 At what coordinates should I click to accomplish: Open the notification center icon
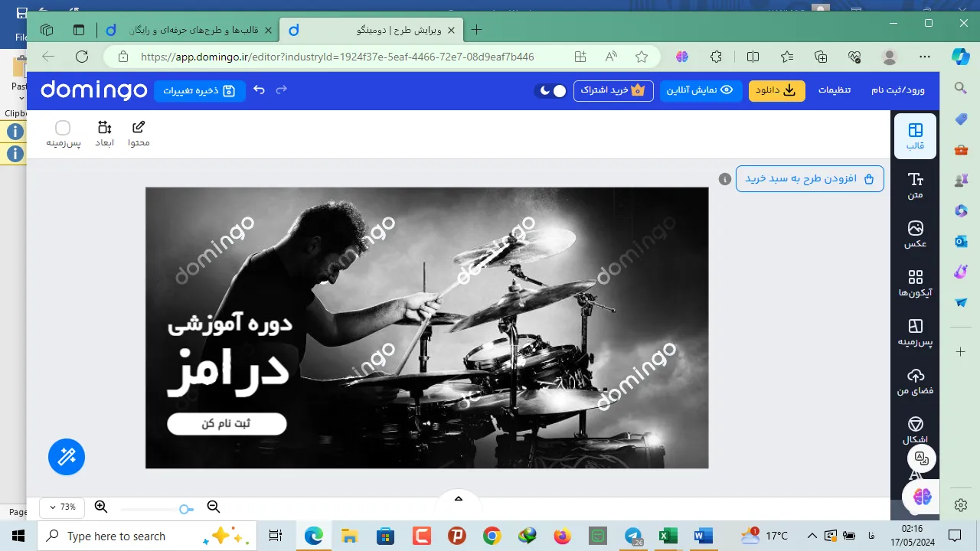coord(954,535)
